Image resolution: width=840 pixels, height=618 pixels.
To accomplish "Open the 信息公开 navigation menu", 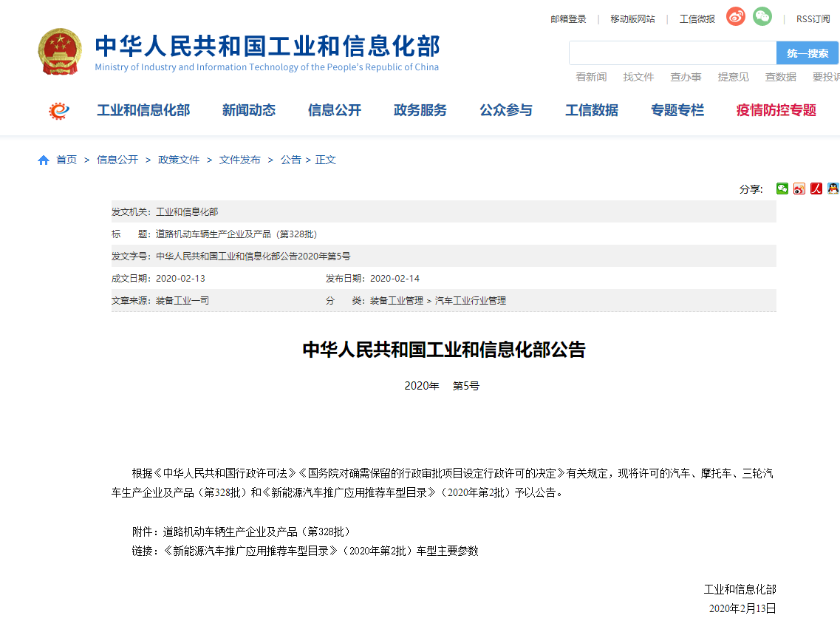I will tap(334, 110).
